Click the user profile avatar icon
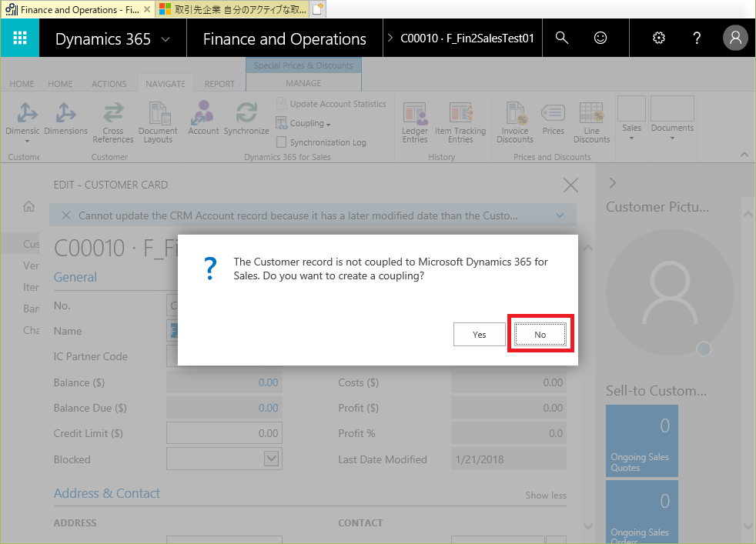756x544 pixels. coord(735,38)
